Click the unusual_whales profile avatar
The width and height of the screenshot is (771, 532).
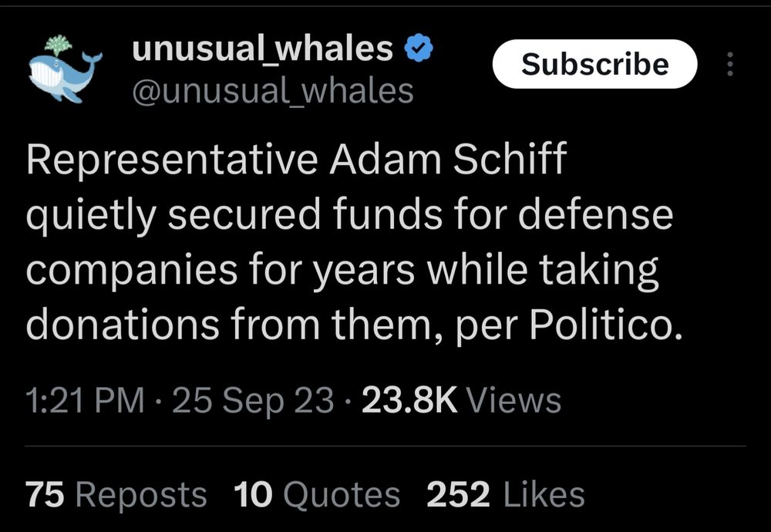click(x=64, y=68)
